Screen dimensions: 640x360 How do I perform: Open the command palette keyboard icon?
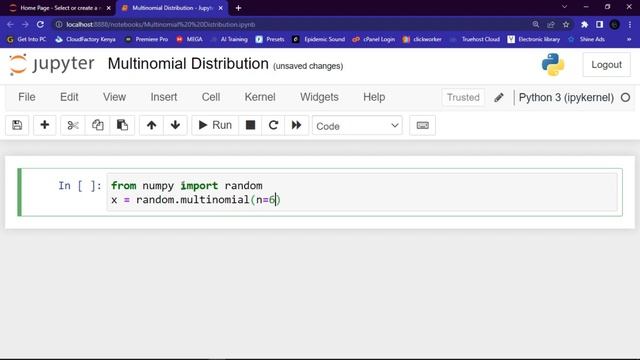[422, 125]
